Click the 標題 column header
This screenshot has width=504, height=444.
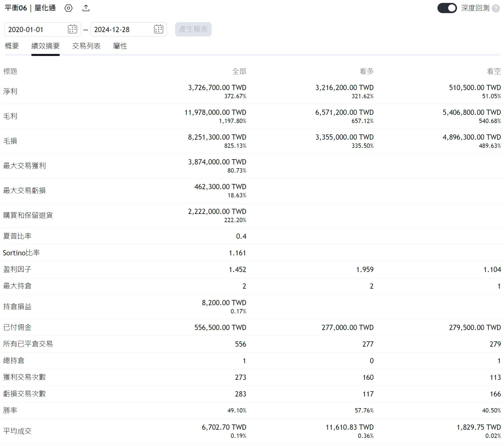(x=10, y=71)
